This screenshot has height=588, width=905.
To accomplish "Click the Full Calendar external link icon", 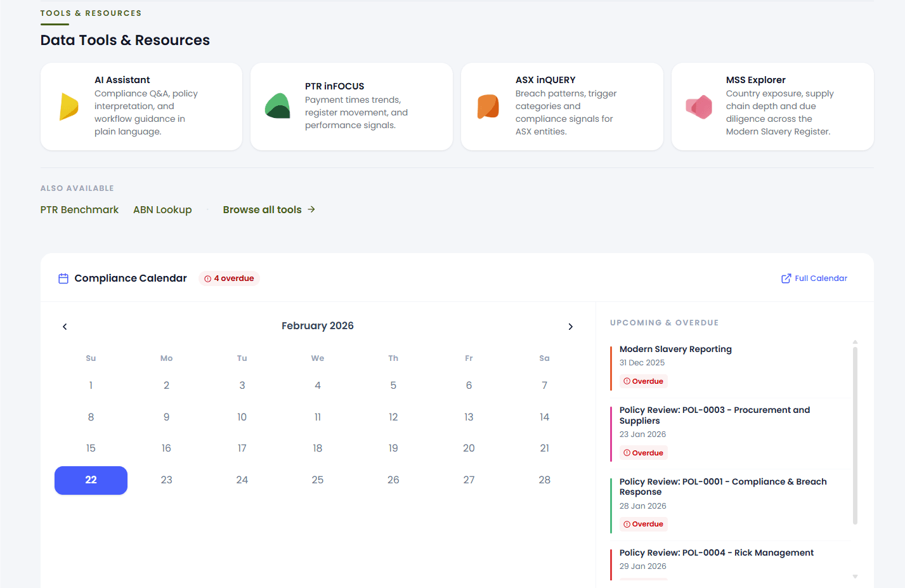I will [786, 278].
